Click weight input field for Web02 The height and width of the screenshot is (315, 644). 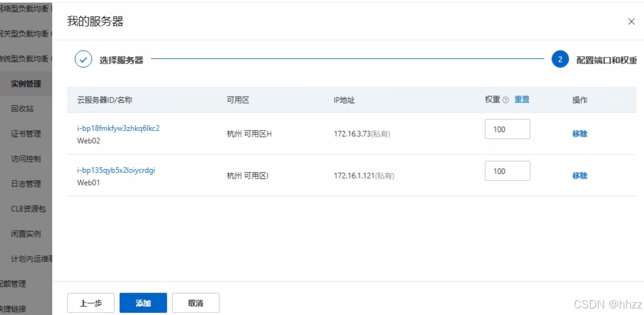(507, 129)
